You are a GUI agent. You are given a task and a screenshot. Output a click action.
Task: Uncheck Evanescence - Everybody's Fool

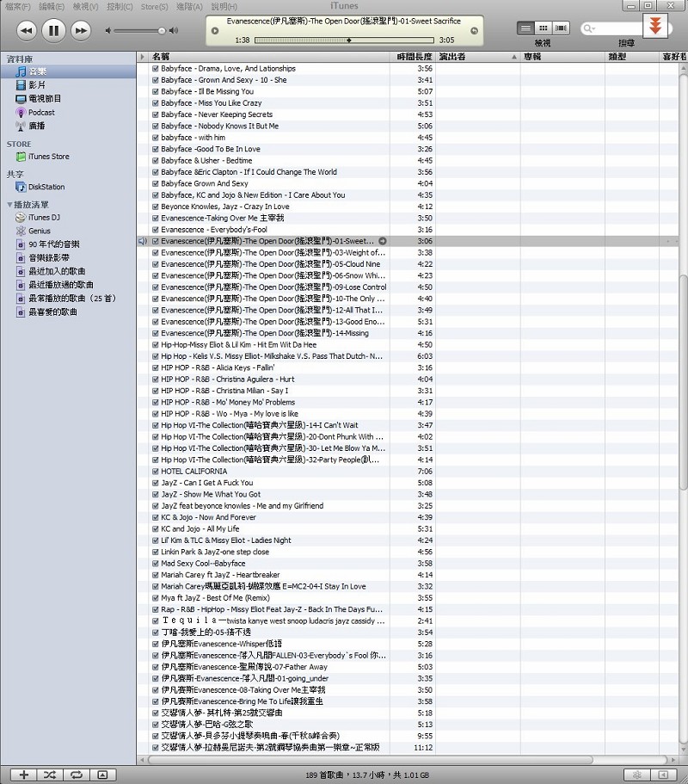tap(156, 230)
